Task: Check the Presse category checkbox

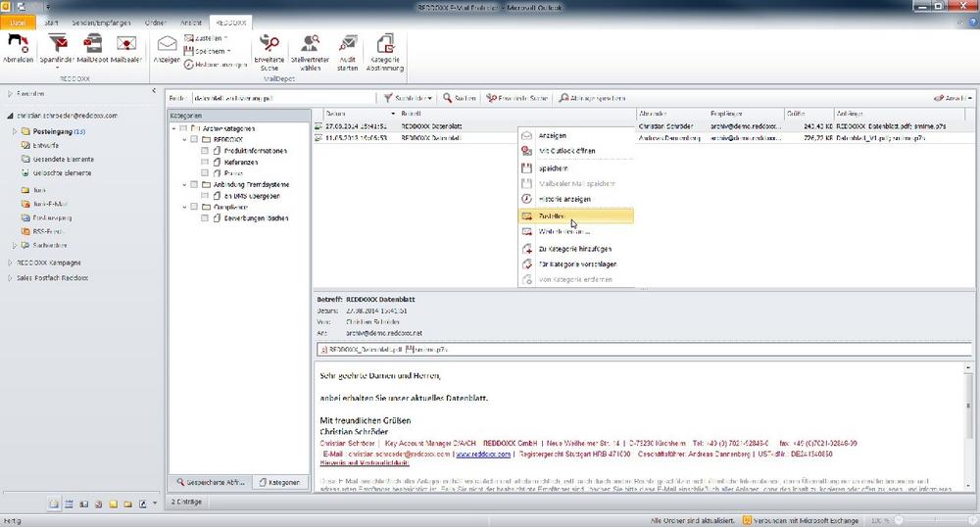Action: [x=205, y=173]
